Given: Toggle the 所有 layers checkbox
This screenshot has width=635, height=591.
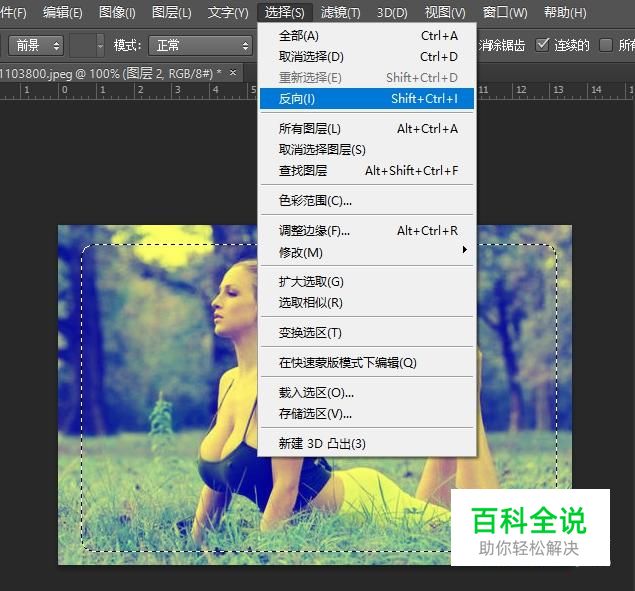Looking at the screenshot, I should click(605, 45).
